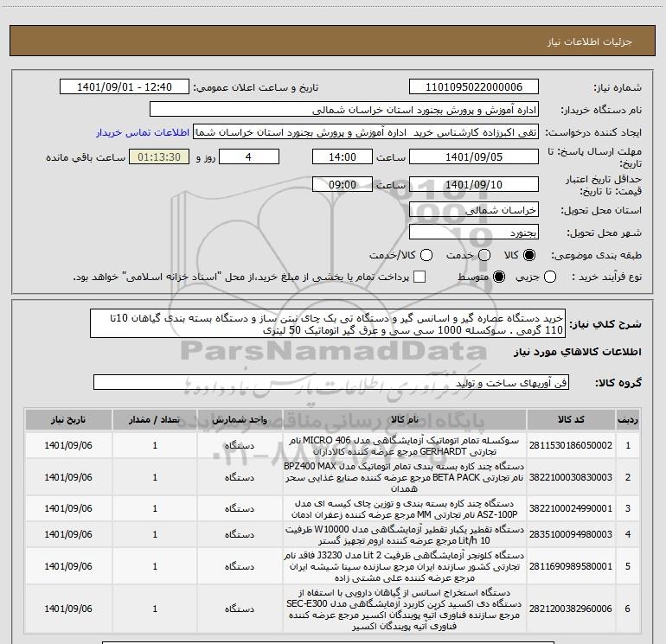This screenshot has width=666, height=644.
Task: Click the ردیف column header
Action: [x=628, y=420]
